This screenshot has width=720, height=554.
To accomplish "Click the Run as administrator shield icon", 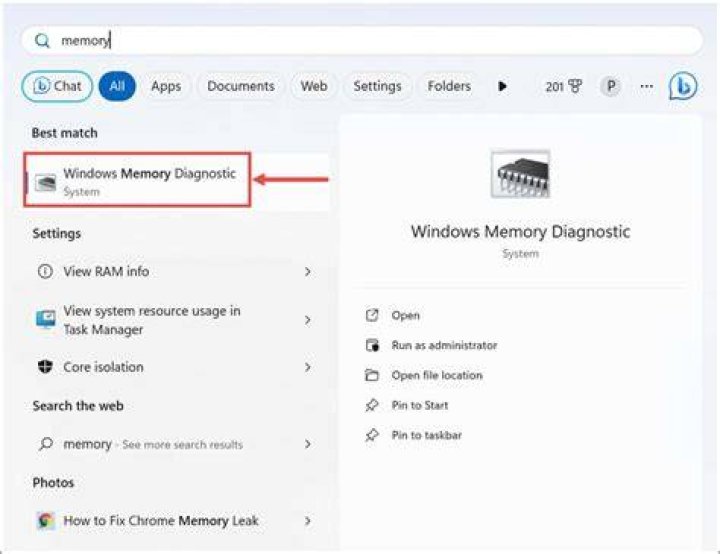I will (372, 345).
